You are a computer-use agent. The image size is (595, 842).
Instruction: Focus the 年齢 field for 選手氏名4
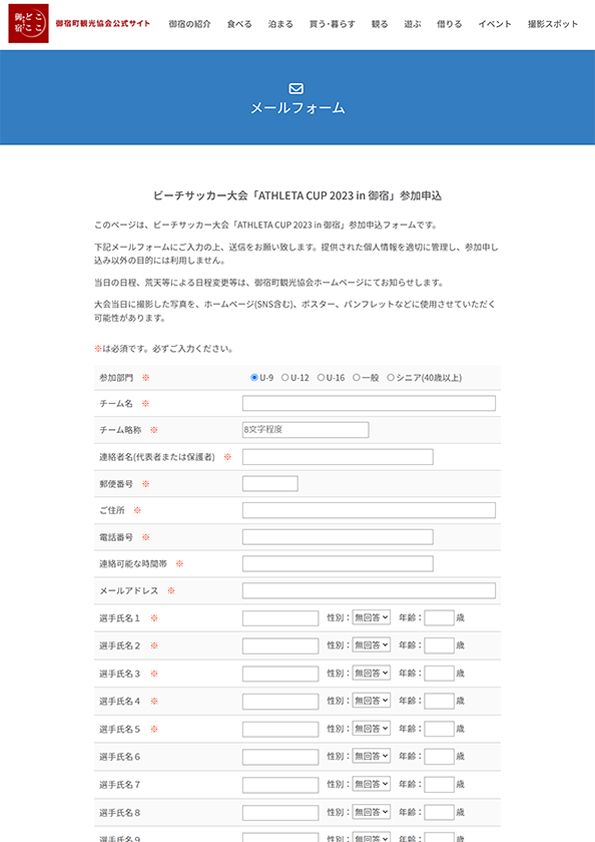(439, 701)
